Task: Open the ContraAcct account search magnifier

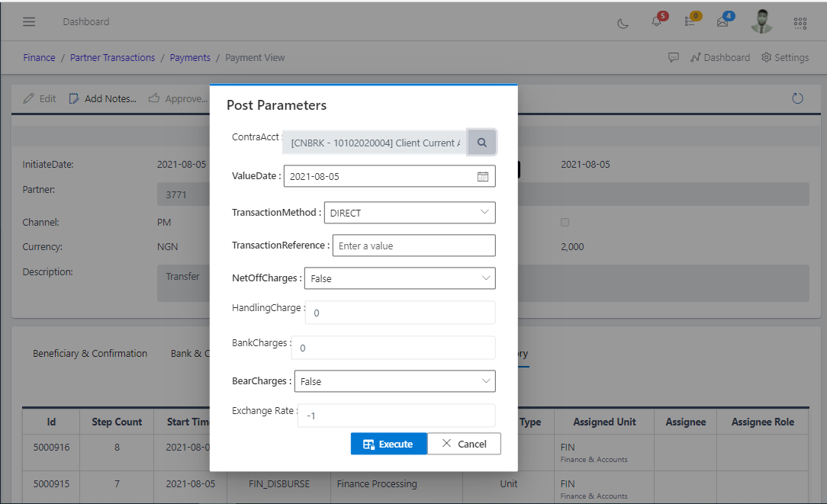Action: click(481, 142)
